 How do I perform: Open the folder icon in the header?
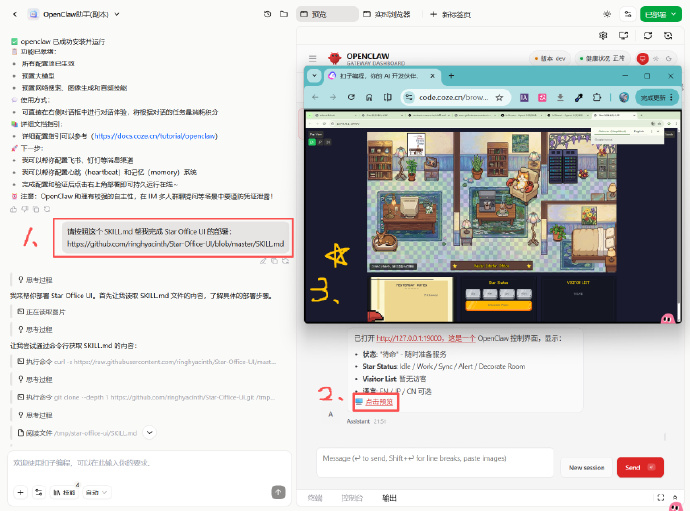click(284, 14)
